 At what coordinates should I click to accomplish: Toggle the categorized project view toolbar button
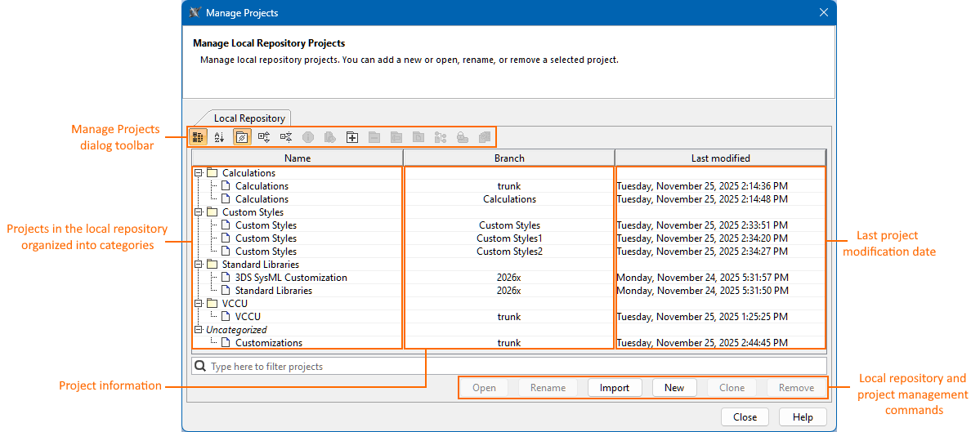click(198, 137)
